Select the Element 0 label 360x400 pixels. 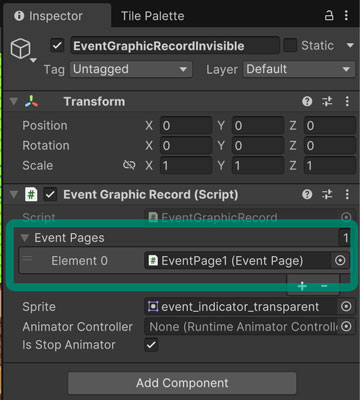[79, 261]
